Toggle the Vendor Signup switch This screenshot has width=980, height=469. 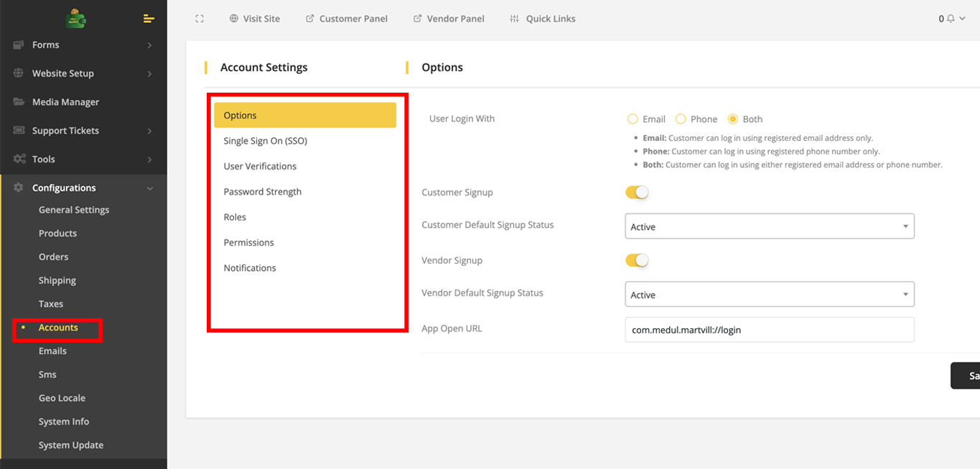(637, 261)
